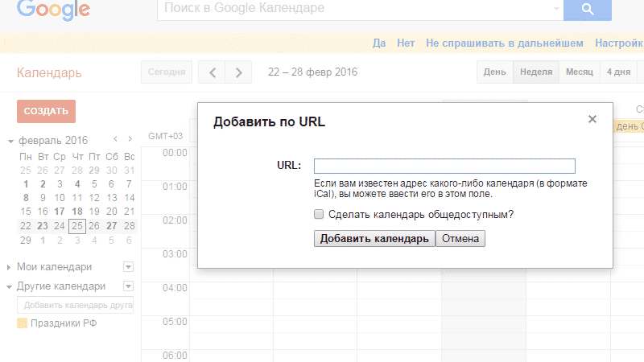Select day 23 in mini calendar

click(43, 226)
